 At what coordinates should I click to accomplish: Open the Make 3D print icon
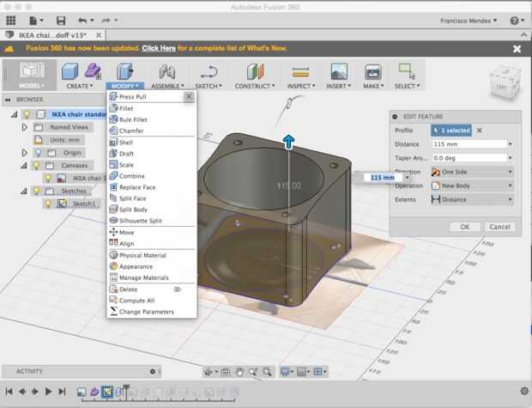click(372, 72)
